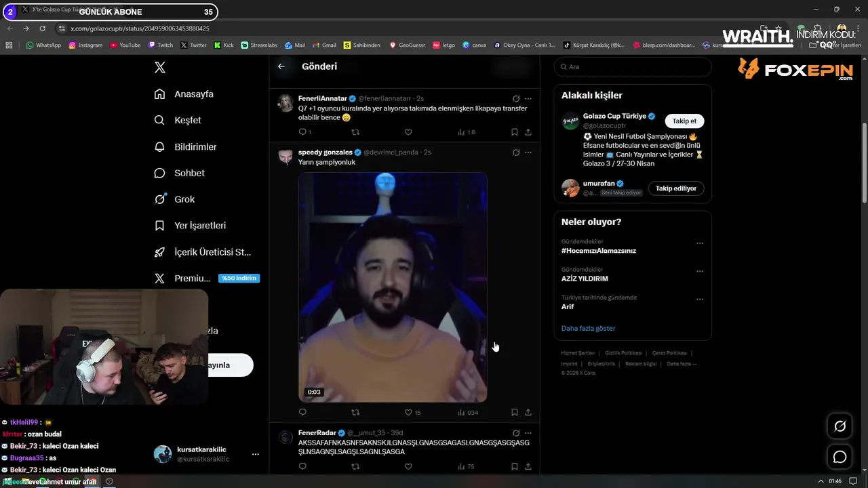
Task: Repost speedy gonzales post
Action: [x=355, y=412]
